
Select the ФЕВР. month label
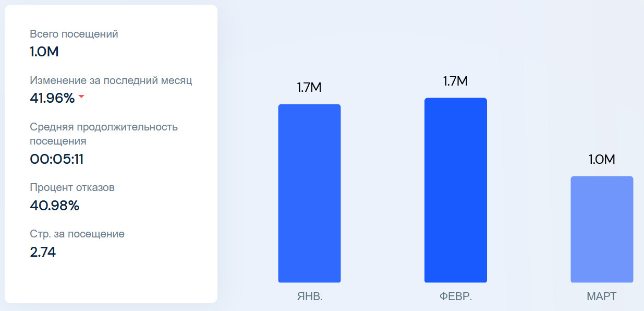(x=455, y=297)
